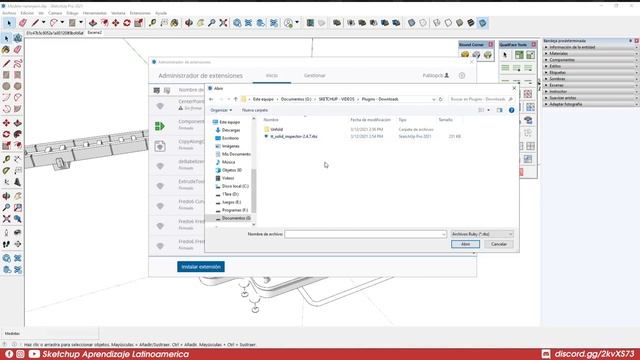
Task: Click the Abrir button in file dialog
Action: 465,244
